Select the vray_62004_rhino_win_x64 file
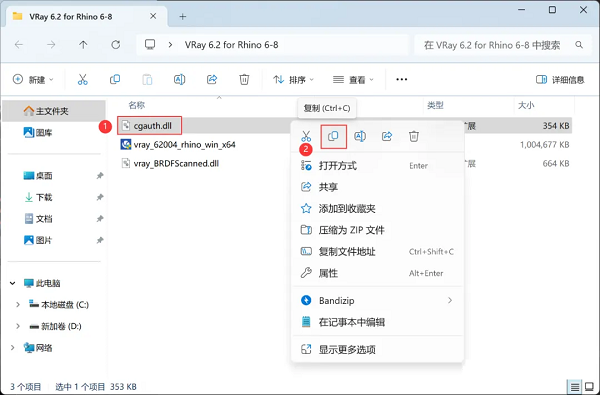Screen dimensions: 600x395 click(x=184, y=145)
